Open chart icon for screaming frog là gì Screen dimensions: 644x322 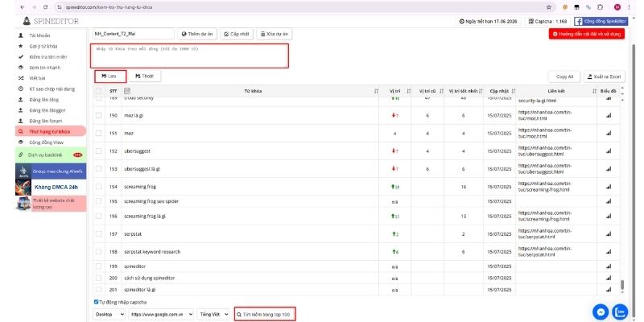pos(609,216)
